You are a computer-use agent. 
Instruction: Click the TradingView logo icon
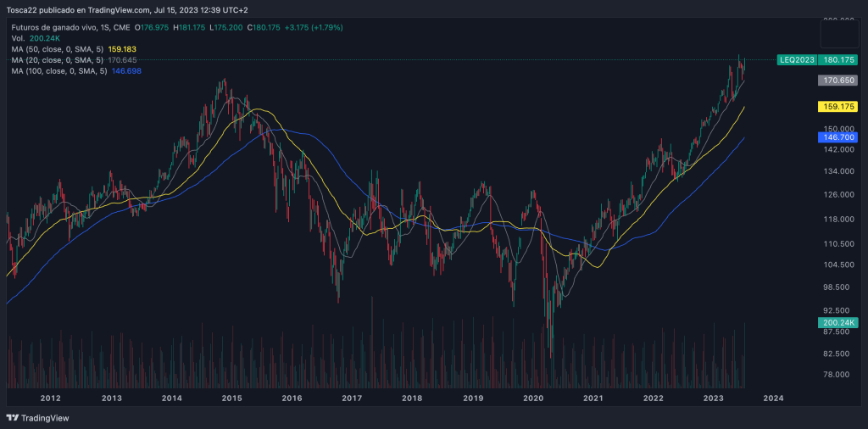click(x=12, y=418)
